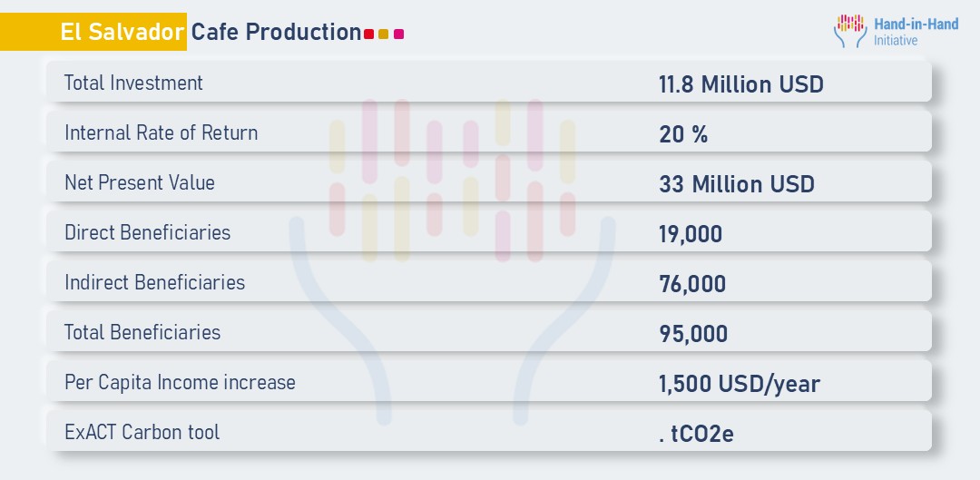Select the Net Present Value label
The image size is (980, 480).
(140, 182)
